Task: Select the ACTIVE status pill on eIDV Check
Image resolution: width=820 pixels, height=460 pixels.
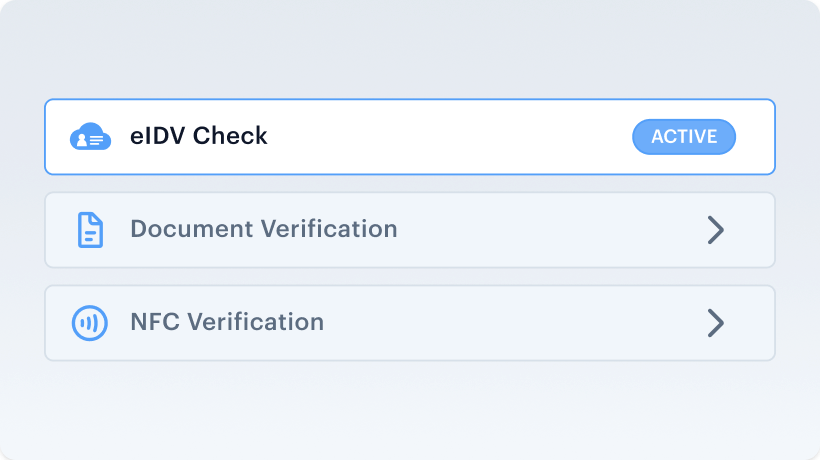Action: (684, 136)
